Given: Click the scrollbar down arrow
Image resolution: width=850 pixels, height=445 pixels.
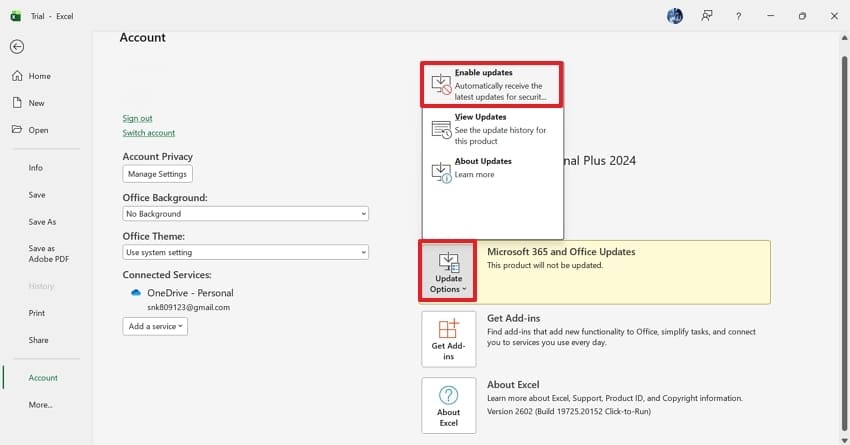Looking at the screenshot, I should coord(844,440).
